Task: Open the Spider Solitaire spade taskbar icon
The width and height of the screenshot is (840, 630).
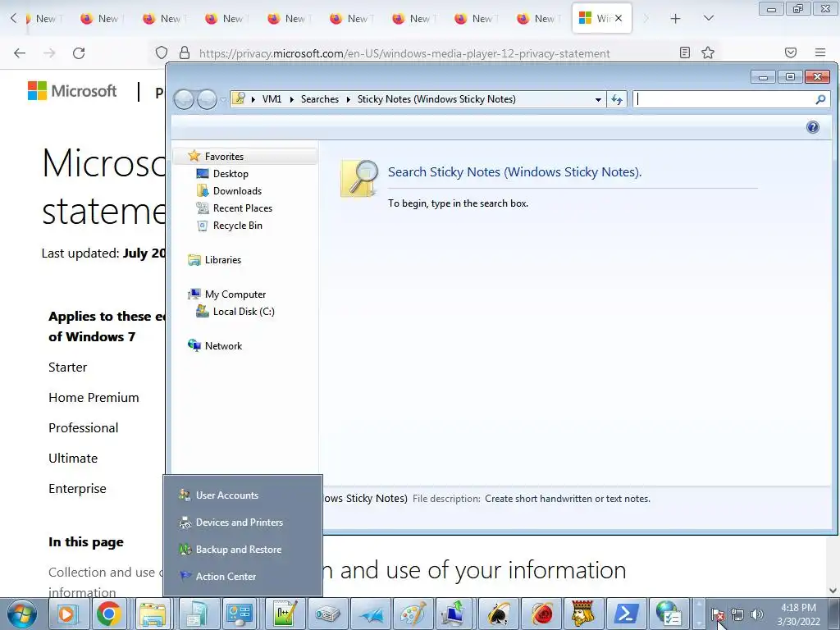Action: coord(498,614)
